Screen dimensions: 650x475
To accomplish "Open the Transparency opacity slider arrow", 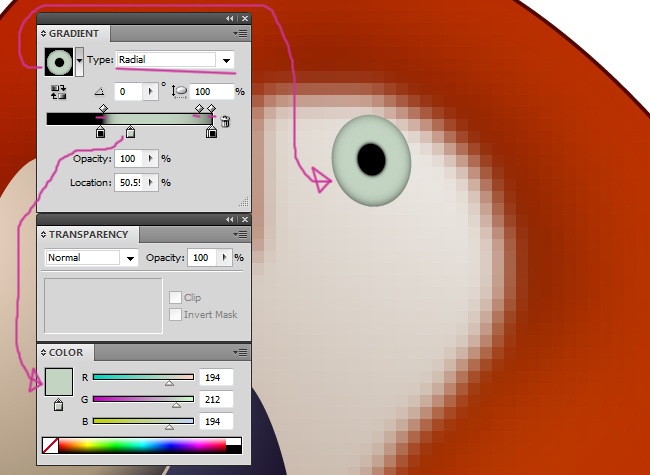I will pos(223,258).
